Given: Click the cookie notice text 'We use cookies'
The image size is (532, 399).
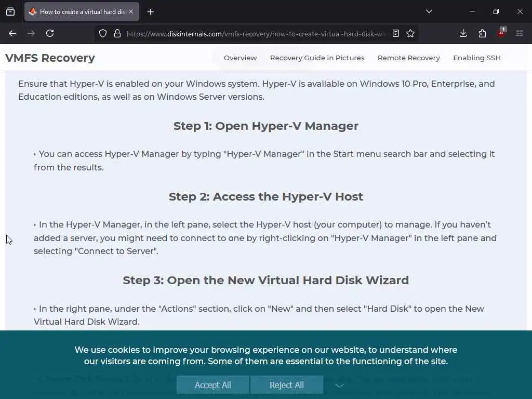Looking at the screenshot, I should (266, 355).
